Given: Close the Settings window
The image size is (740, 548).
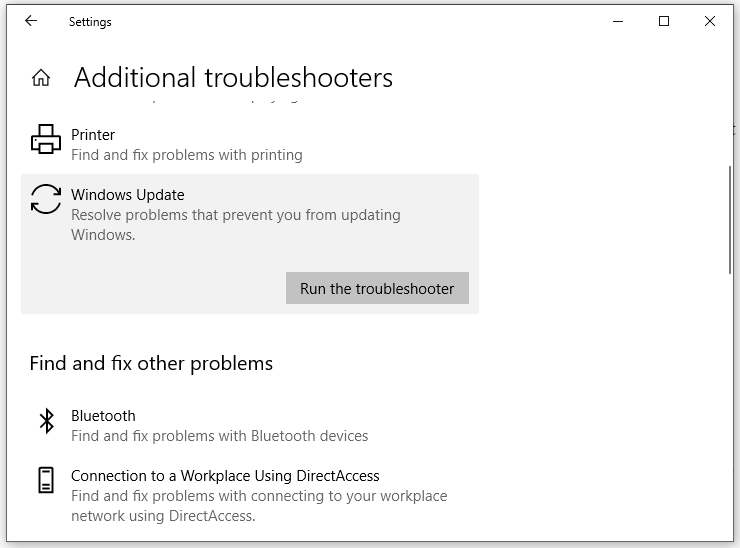Looking at the screenshot, I should (x=710, y=21).
